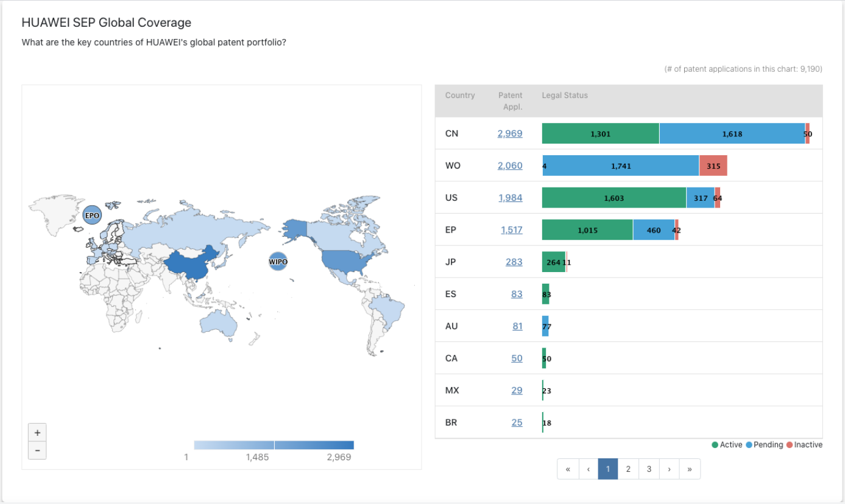
Task: Click the JP country cell
Action: 451,262
